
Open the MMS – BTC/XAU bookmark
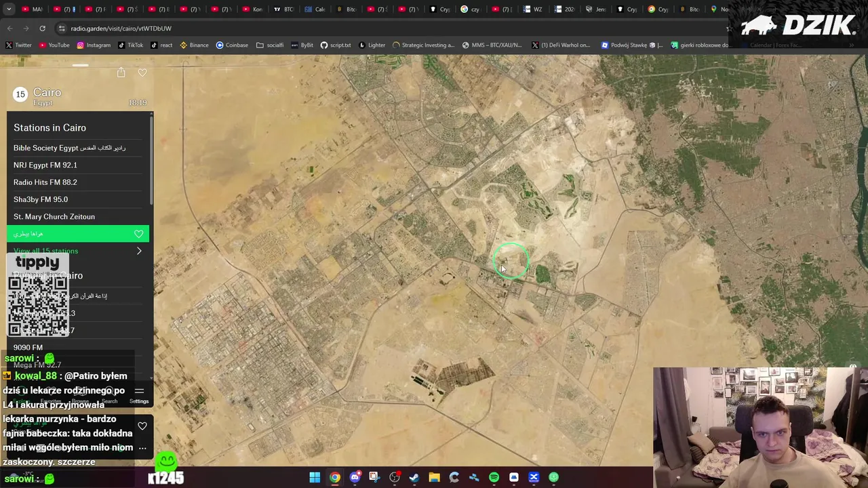click(492, 45)
